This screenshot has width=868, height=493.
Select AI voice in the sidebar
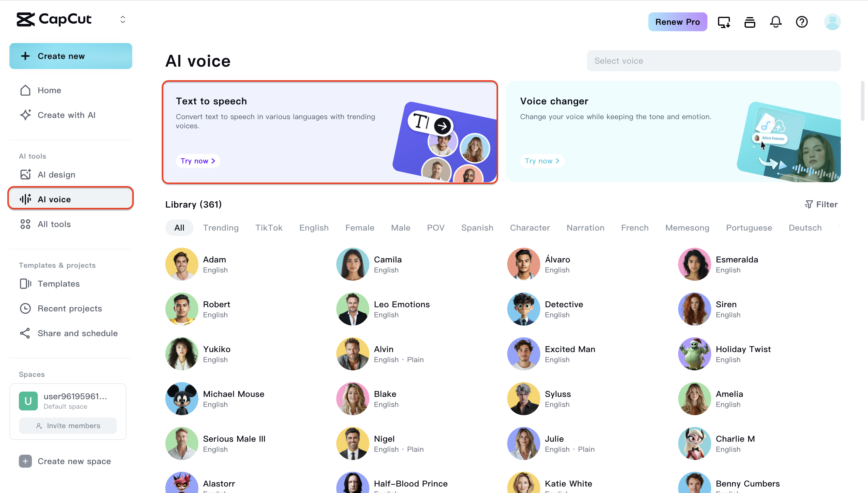[x=54, y=199]
